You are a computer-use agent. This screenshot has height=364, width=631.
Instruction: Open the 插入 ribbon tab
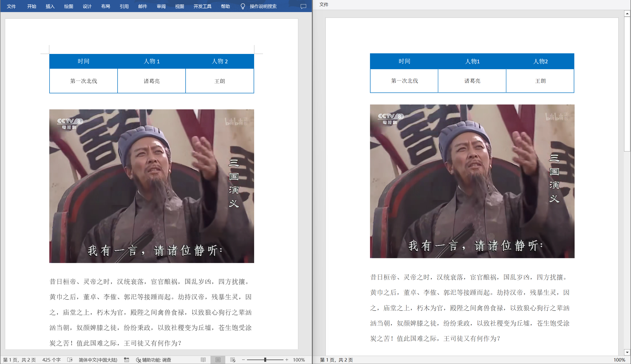(x=50, y=6)
